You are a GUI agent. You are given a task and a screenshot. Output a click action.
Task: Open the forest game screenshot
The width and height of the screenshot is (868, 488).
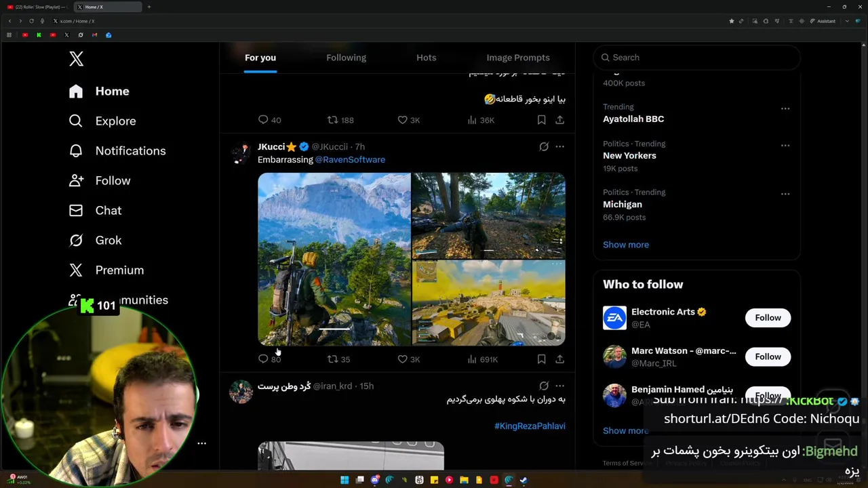[489, 216]
